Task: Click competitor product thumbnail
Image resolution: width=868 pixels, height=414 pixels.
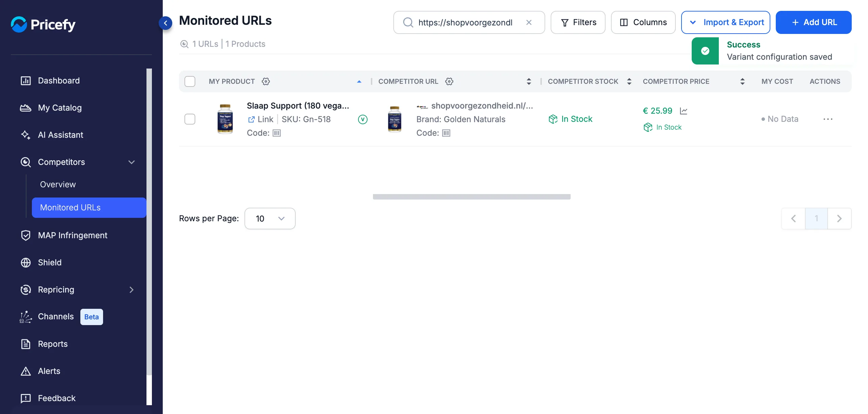Action: (395, 119)
